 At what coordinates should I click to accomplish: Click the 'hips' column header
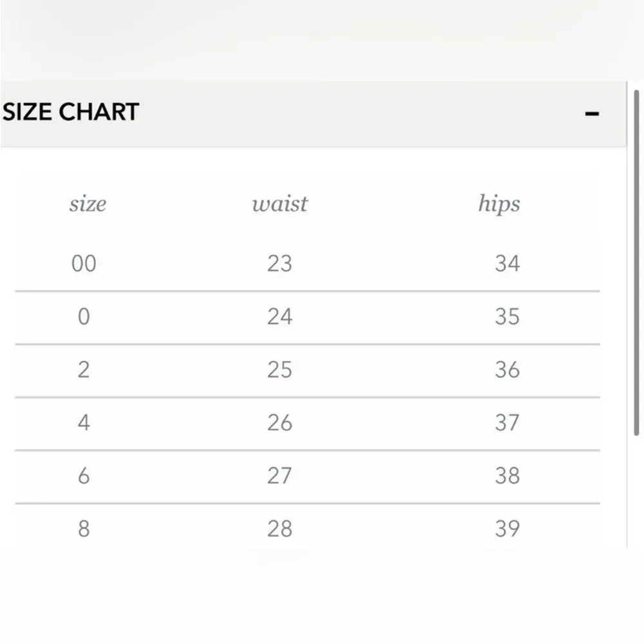click(x=499, y=204)
